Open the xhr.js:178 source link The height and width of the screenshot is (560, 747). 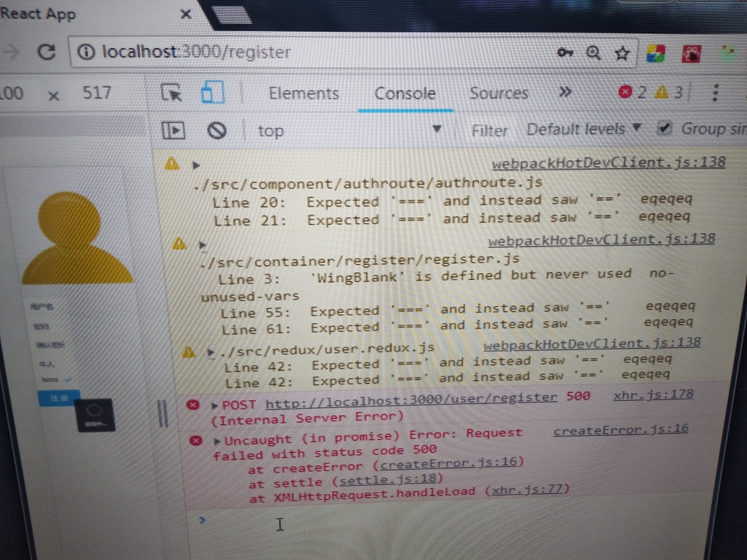coord(653,395)
